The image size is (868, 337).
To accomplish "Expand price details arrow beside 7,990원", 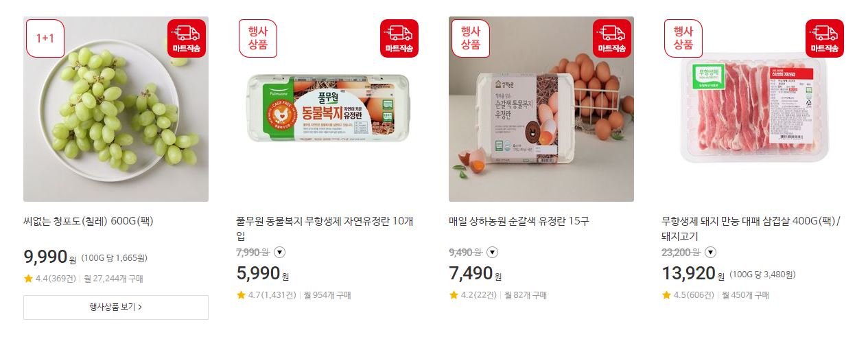I will pyautogui.click(x=279, y=252).
